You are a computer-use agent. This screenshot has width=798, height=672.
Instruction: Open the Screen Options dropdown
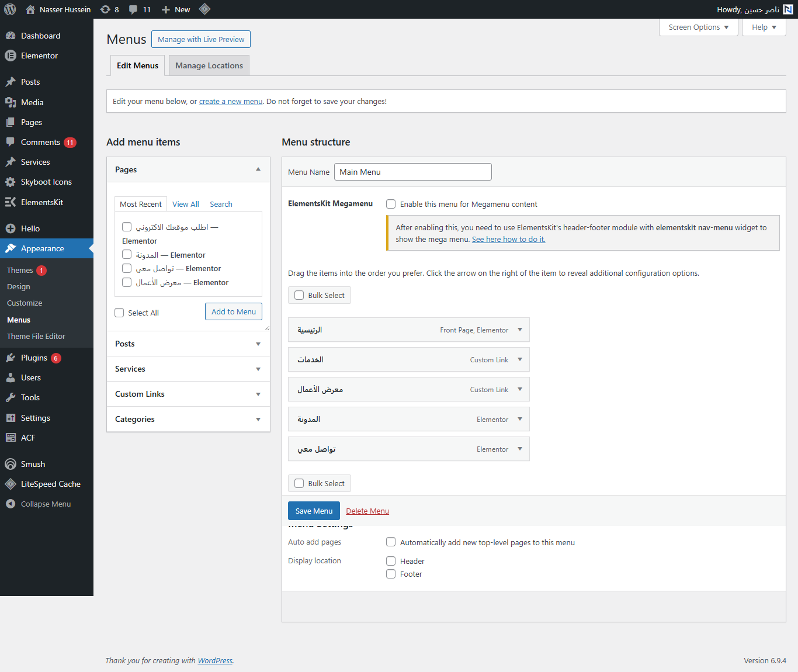pyautogui.click(x=699, y=27)
